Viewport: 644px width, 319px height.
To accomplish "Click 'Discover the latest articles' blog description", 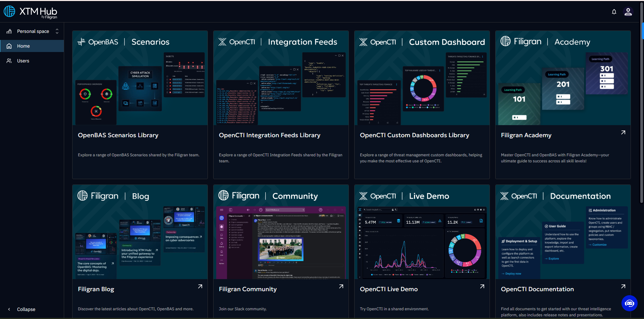I will click(x=136, y=309).
